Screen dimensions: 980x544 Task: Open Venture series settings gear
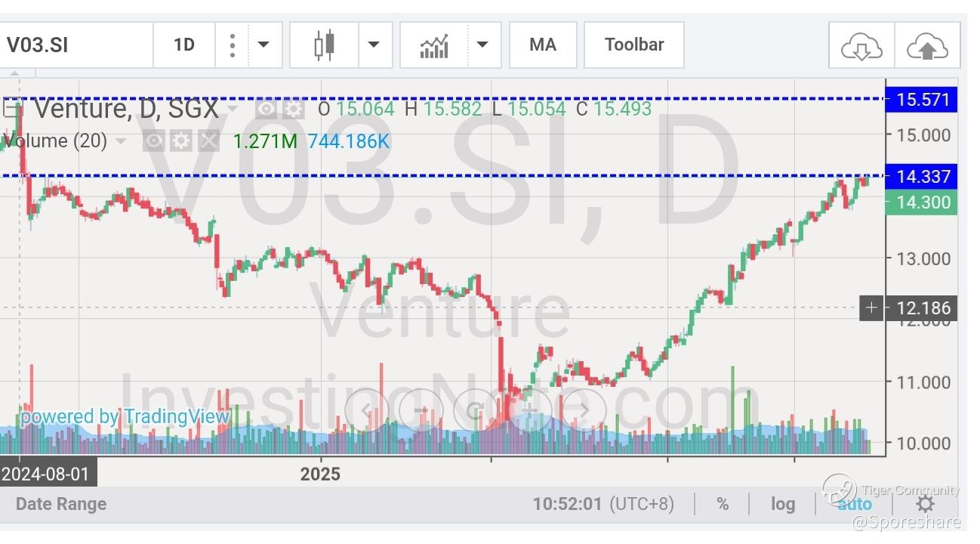click(293, 109)
